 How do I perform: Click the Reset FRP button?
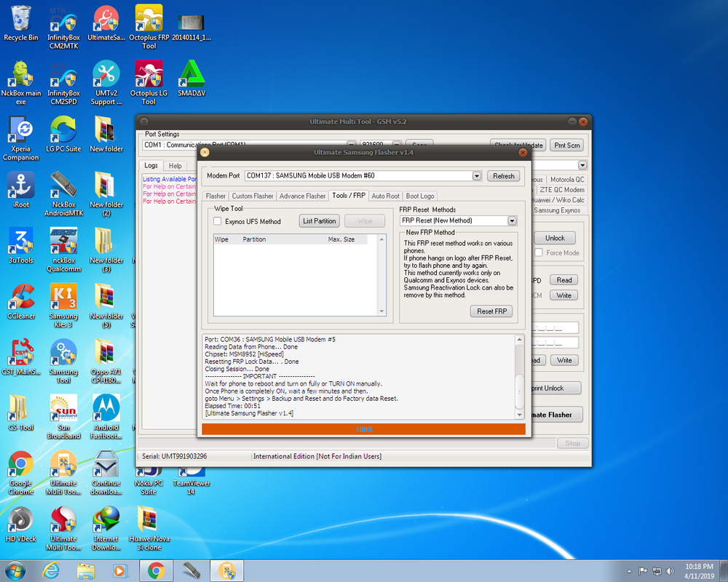click(491, 311)
